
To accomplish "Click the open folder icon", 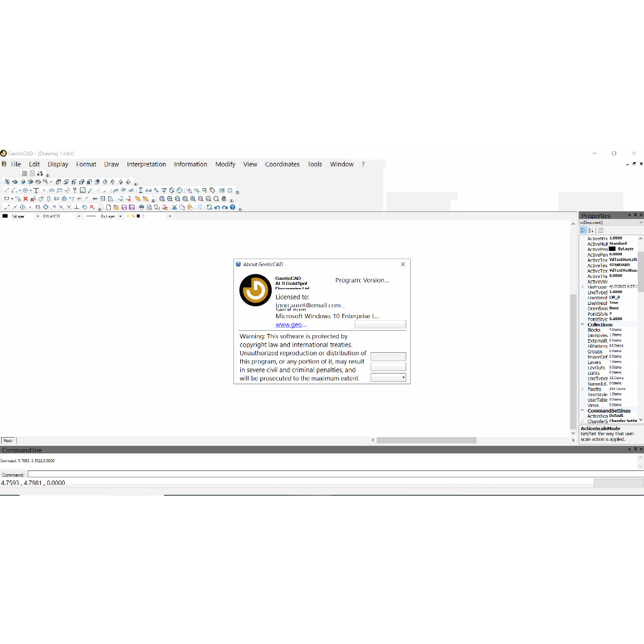I will pyautogui.click(x=116, y=208).
